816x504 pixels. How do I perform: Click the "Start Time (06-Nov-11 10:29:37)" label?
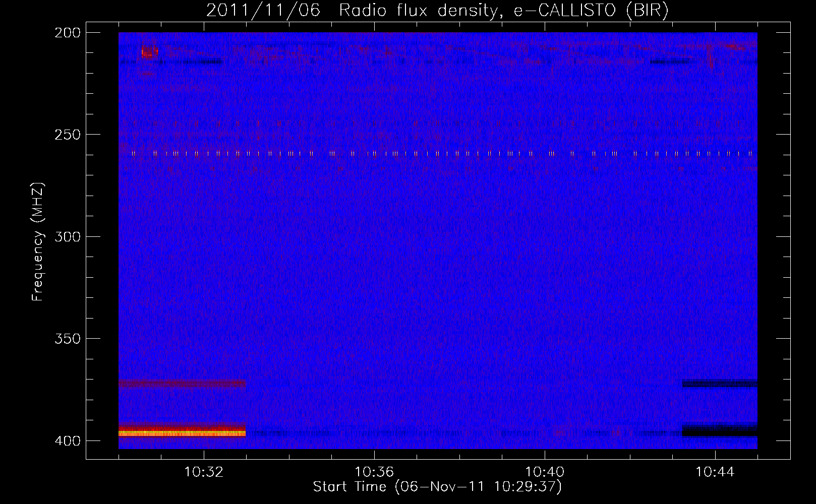pyautogui.click(x=437, y=487)
